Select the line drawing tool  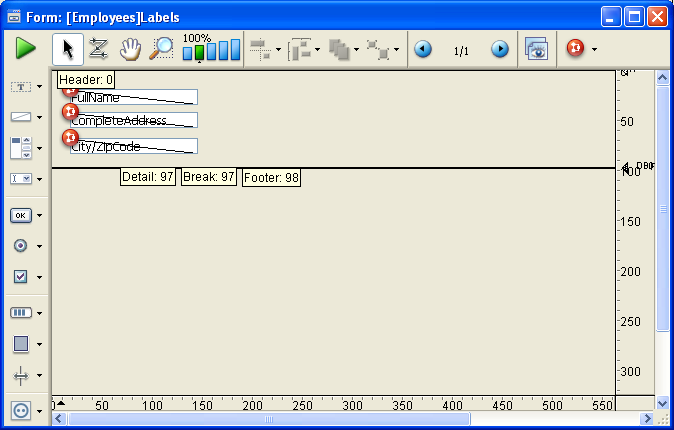21,117
